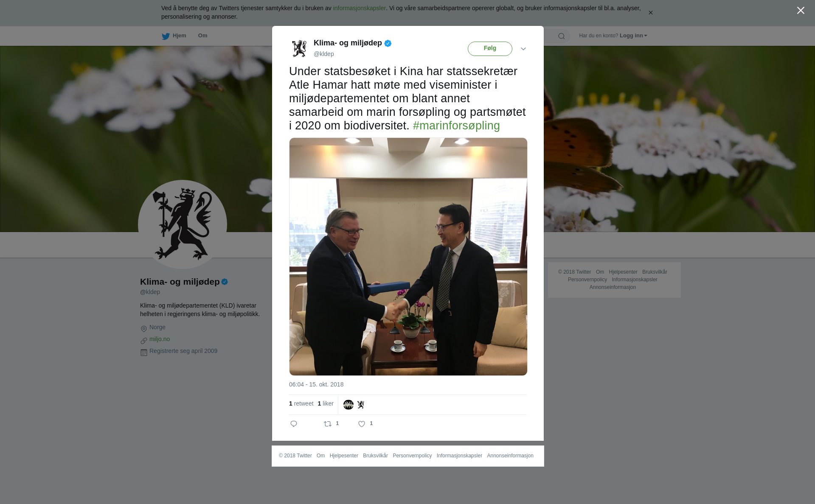Like the tweet with heart icon

(362, 424)
